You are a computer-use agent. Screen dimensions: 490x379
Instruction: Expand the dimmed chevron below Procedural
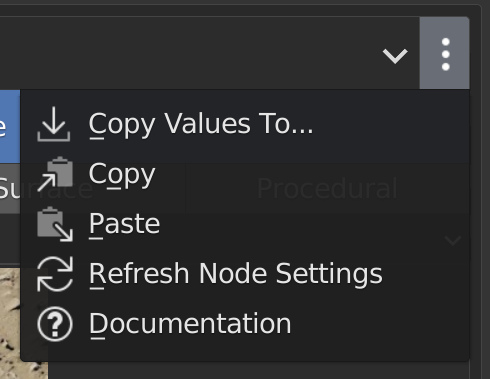tap(453, 240)
